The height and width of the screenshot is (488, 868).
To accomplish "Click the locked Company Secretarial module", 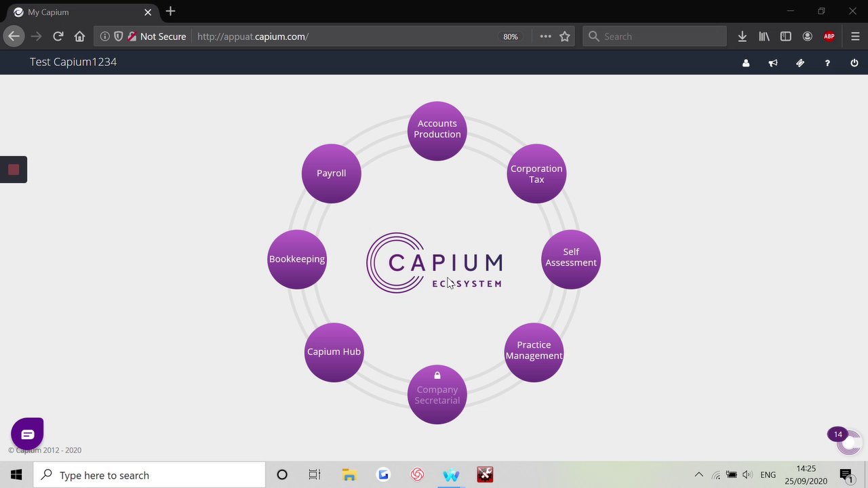I will click(x=437, y=394).
